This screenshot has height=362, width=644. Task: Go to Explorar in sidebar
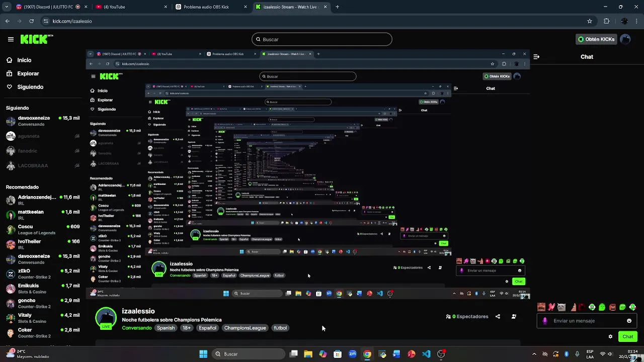click(x=28, y=73)
